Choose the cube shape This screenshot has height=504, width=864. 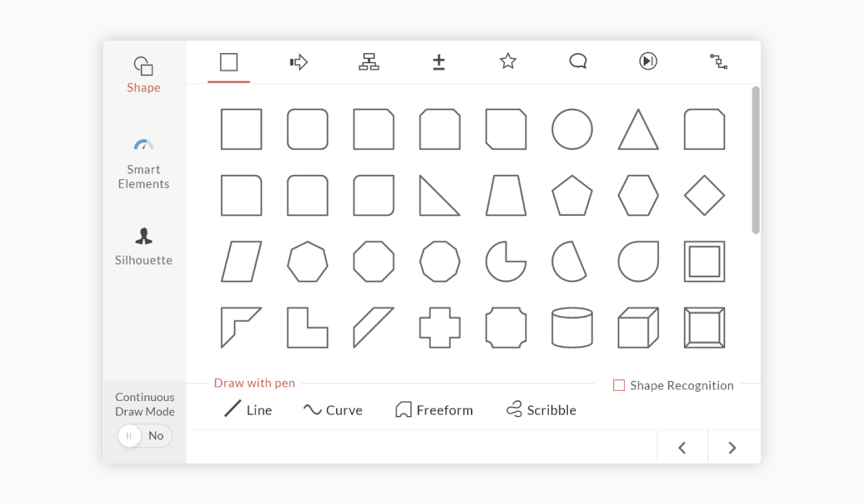pyautogui.click(x=638, y=328)
